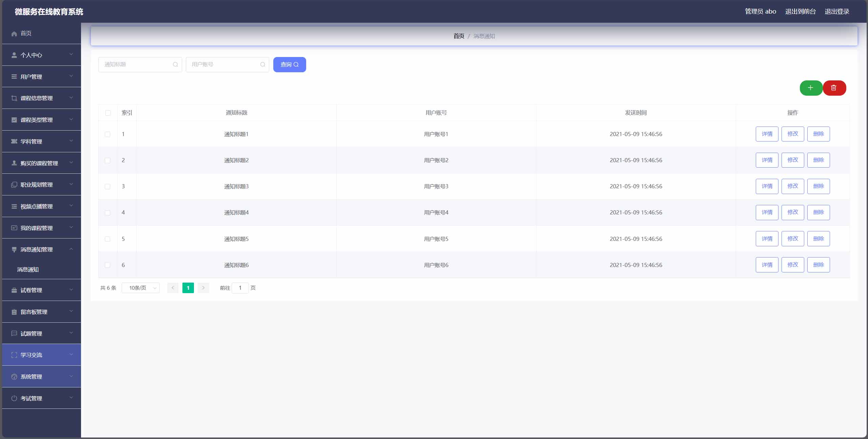Click the power icon next to 考试管理
Screen dimensions: 868x439
[14, 398]
